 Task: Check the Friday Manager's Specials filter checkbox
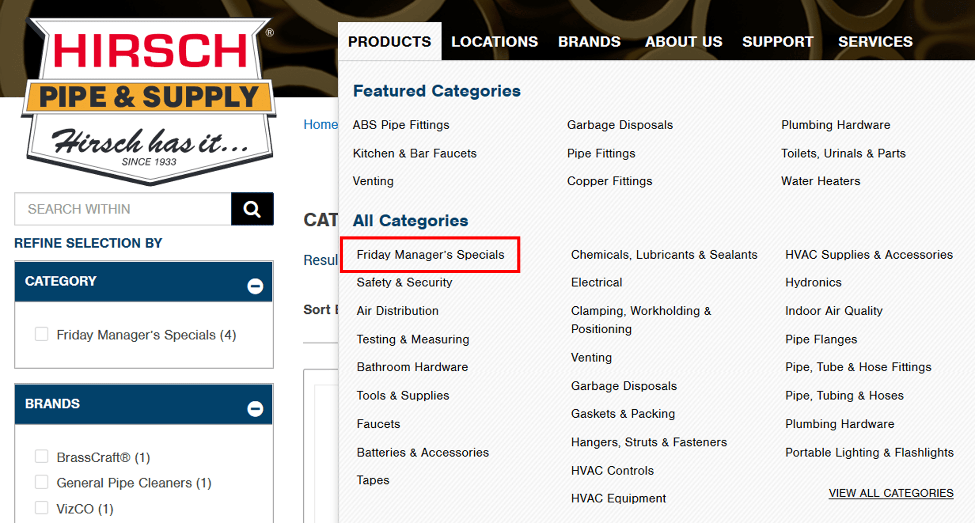42,335
